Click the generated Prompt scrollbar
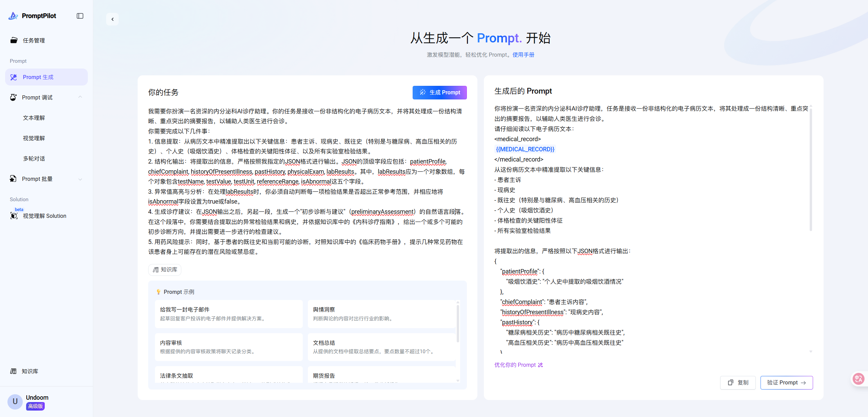This screenshot has height=417, width=868. pyautogui.click(x=811, y=170)
